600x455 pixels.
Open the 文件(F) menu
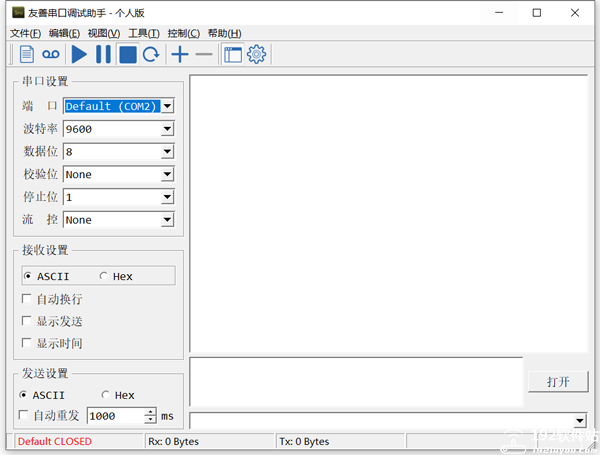(x=25, y=33)
